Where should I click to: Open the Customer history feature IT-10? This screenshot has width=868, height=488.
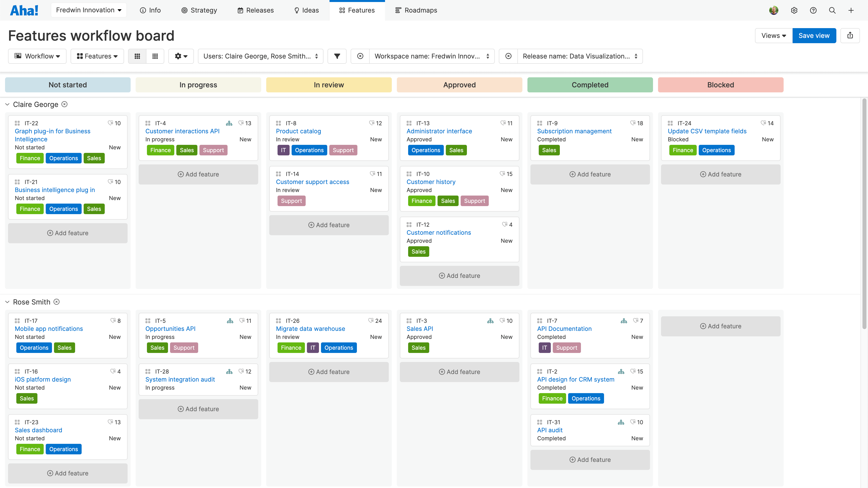coord(431,181)
